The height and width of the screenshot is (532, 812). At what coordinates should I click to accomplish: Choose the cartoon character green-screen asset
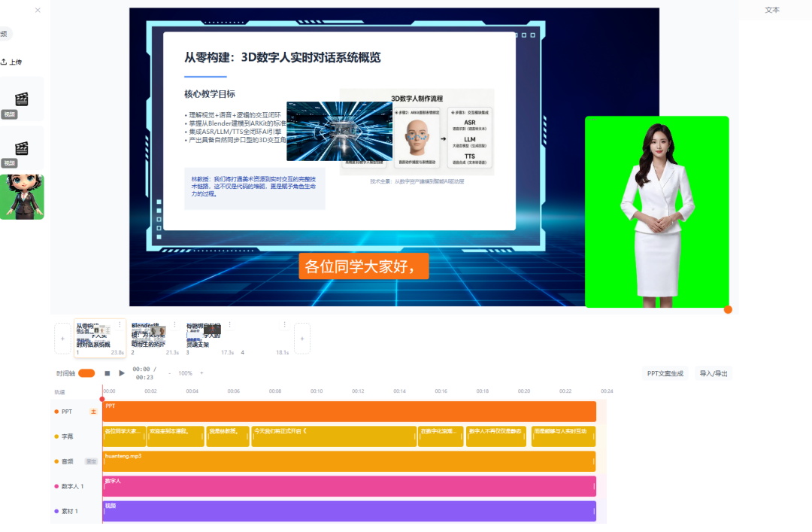[22, 197]
